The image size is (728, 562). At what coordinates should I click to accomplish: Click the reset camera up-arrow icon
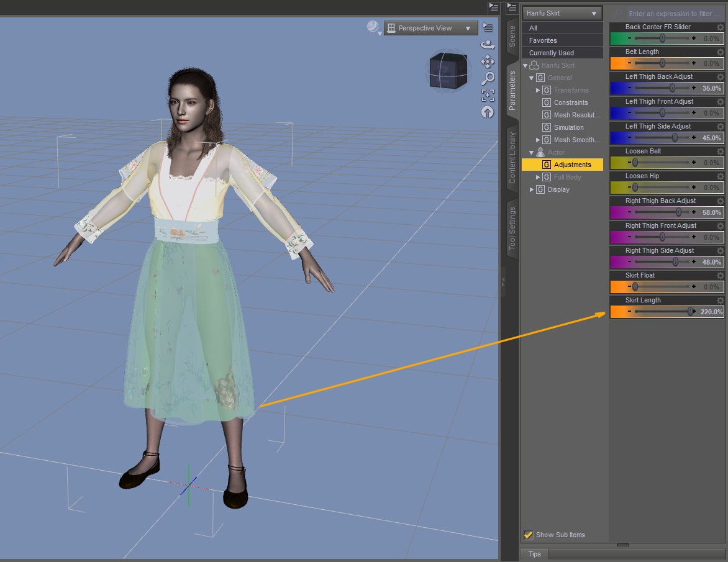(x=488, y=112)
